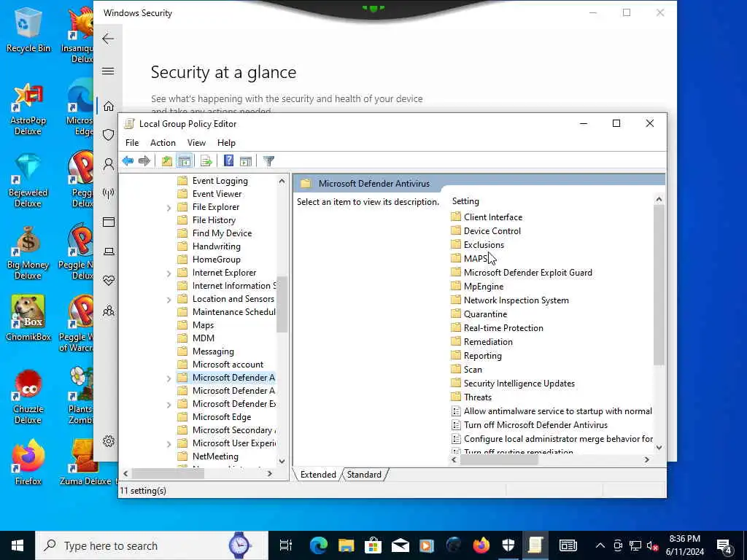Open the notification center icon
Image resolution: width=747 pixels, height=560 pixels.
(x=724, y=546)
